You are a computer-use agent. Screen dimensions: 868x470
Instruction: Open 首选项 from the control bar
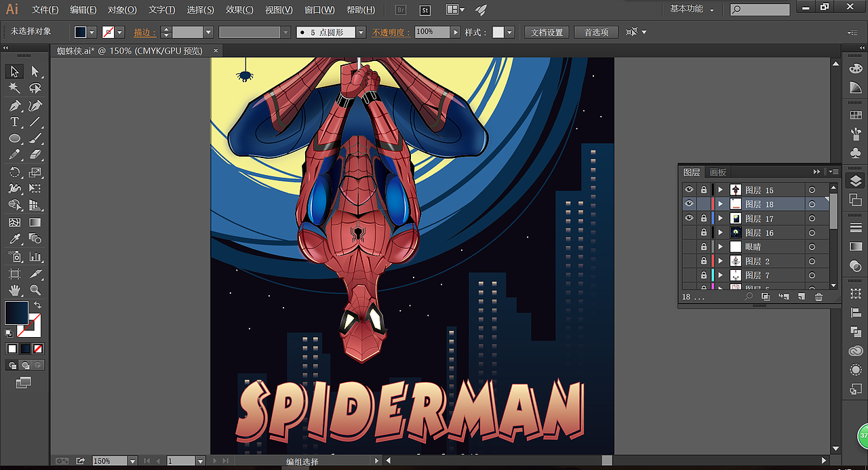595,32
